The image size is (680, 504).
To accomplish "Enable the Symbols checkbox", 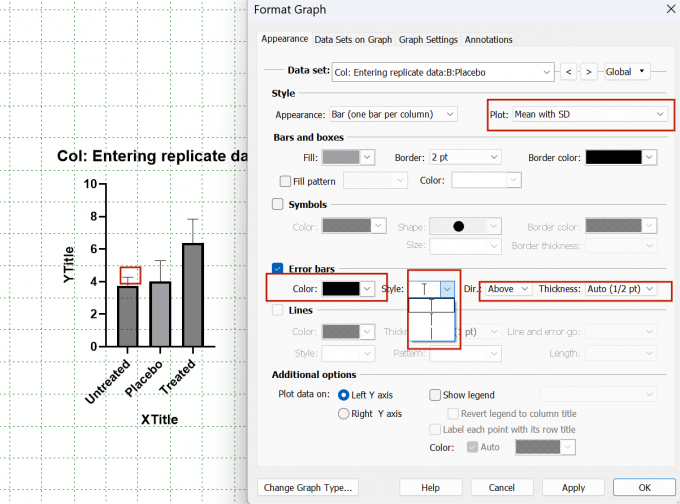I will [277, 204].
